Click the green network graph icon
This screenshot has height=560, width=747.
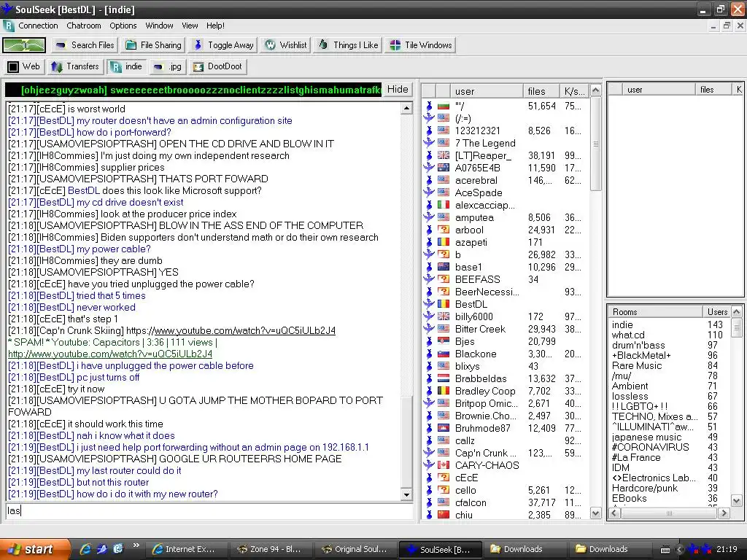(24, 45)
